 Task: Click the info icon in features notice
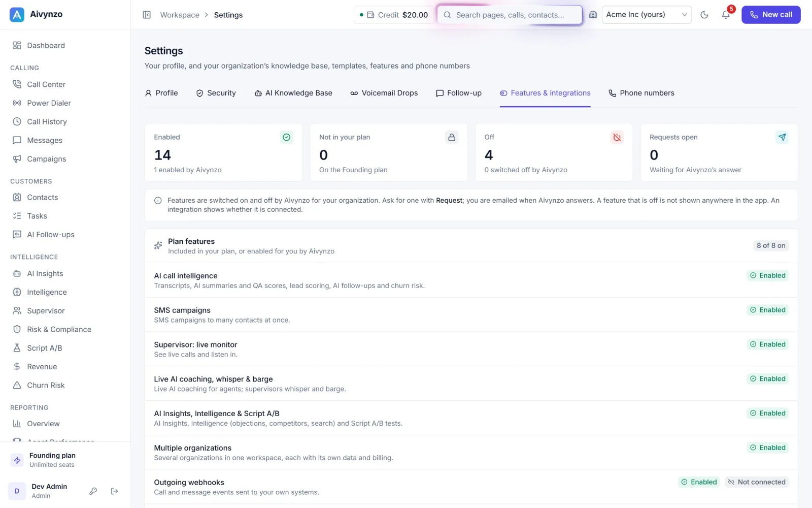coord(158,201)
